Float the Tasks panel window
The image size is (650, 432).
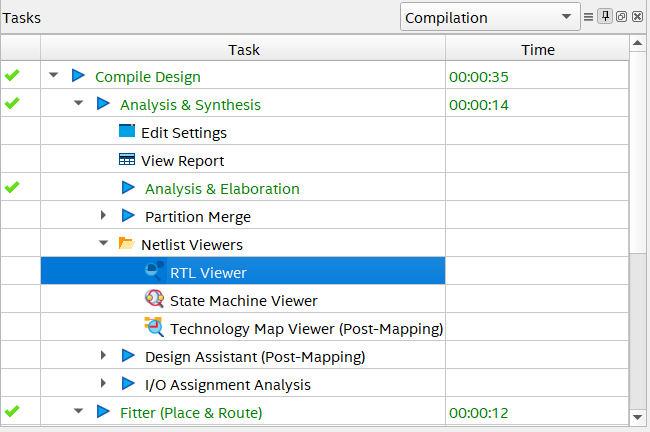(621, 17)
